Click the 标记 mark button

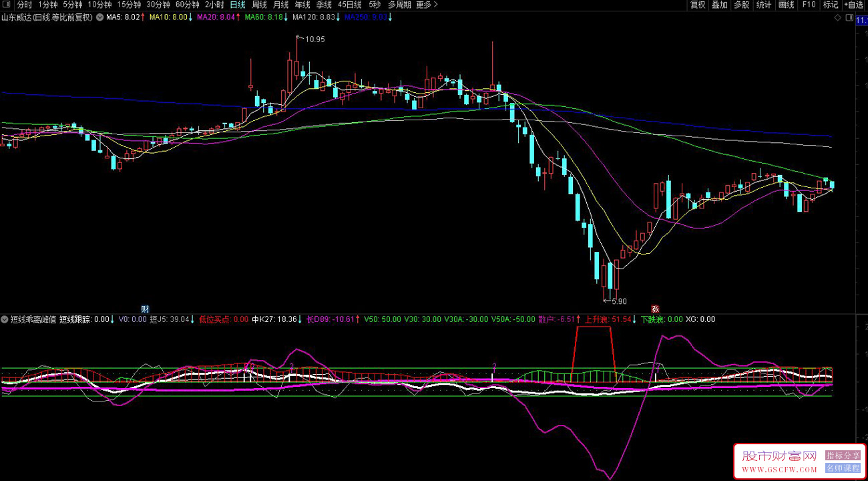pos(831,5)
